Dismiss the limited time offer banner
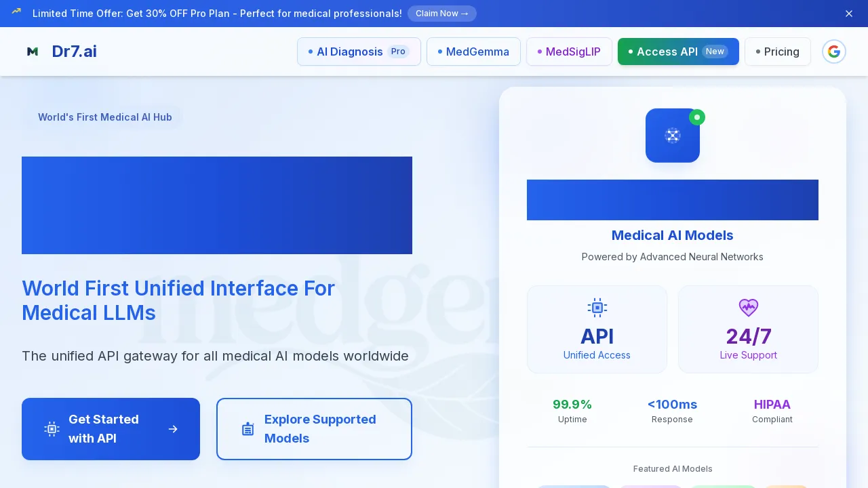868x488 pixels. point(849,14)
